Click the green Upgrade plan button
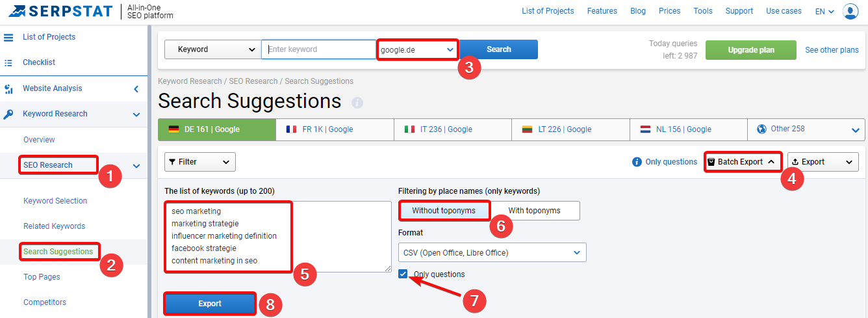 pos(750,50)
